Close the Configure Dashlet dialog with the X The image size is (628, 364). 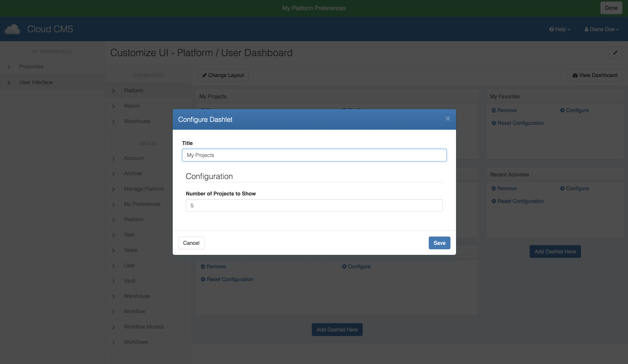(448, 119)
